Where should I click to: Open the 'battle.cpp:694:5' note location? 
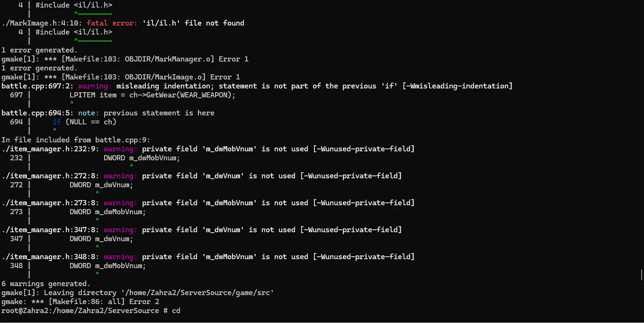point(37,113)
